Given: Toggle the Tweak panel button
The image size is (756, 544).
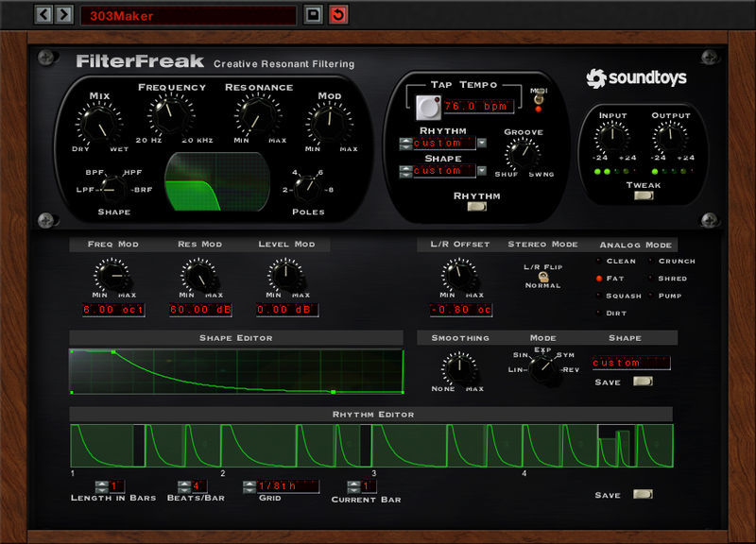Looking at the screenshot, I should pos(644,195).
